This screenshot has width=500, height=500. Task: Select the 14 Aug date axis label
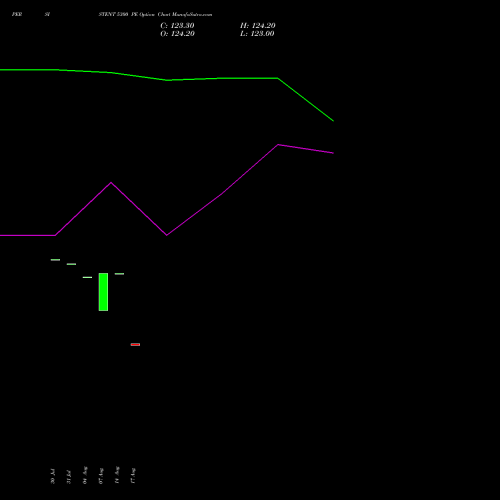tap(117, 475)
